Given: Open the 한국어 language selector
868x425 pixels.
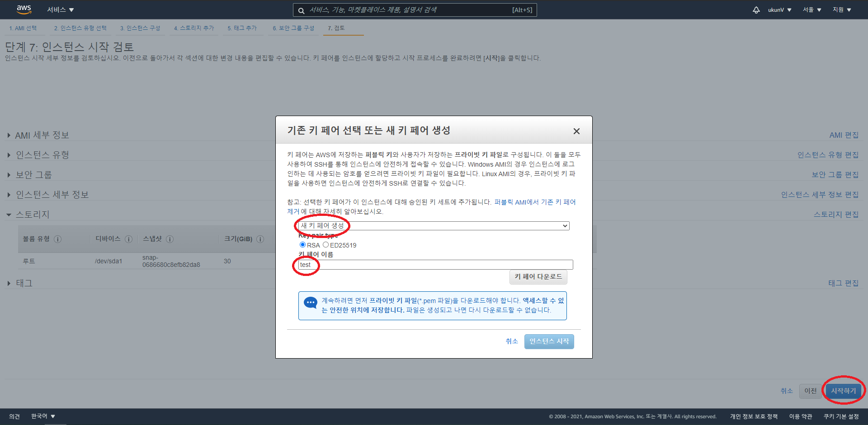Looking at the screenshot, I should click(x=43, y=416).
